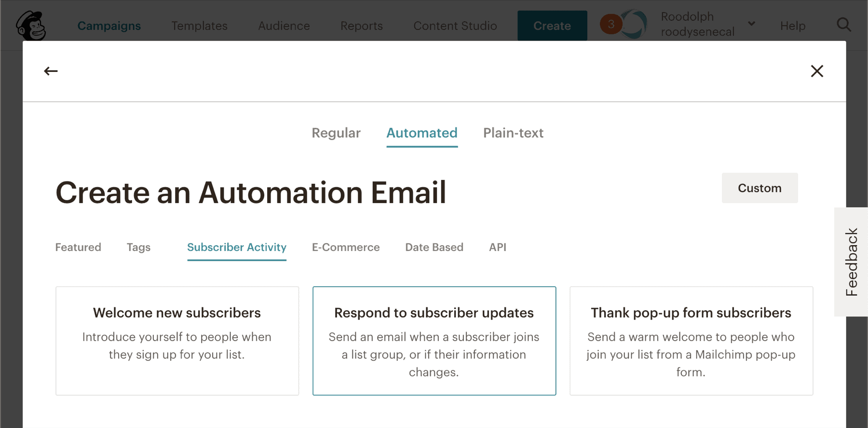Click the Custom button
The height and width of the screenshot is (428, 868).
pyautogui.click(x=759, y=188)
